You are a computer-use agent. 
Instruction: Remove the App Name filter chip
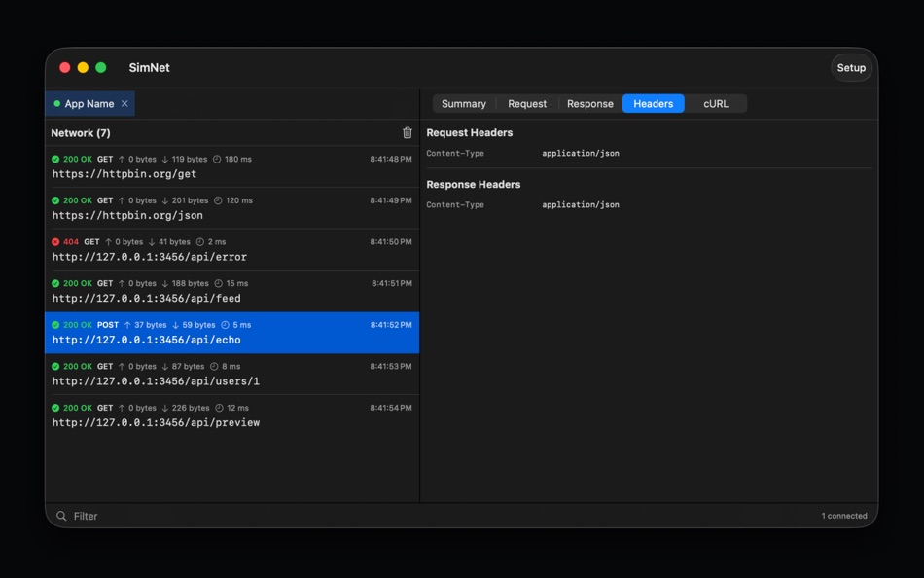(x=123, y=103)
